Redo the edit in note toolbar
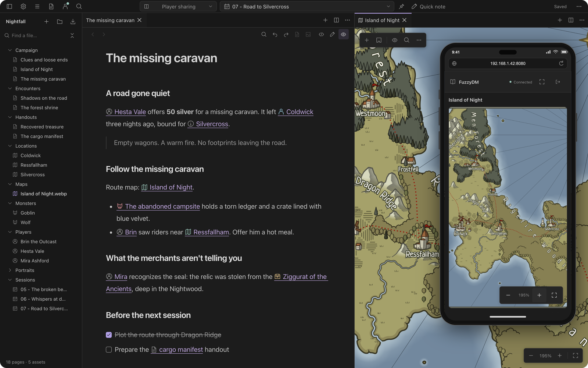 coord(286,35)
